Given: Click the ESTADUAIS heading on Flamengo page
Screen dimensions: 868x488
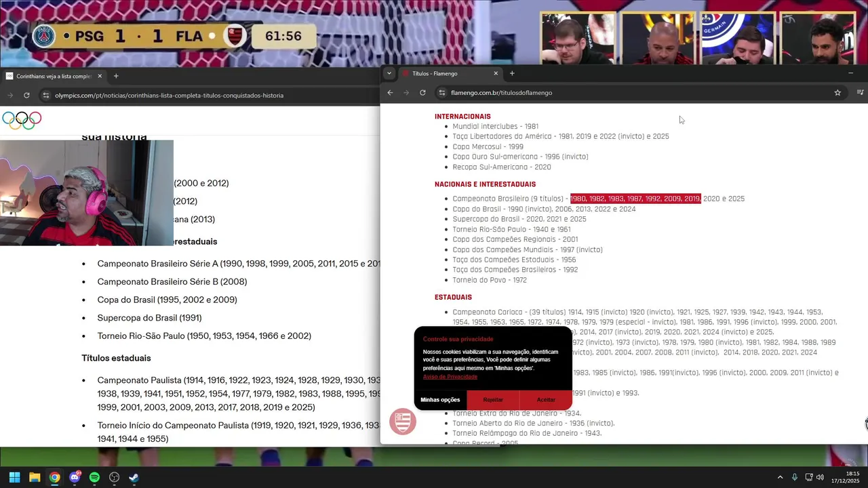Looking at the screenshot, I should (453, 298).
